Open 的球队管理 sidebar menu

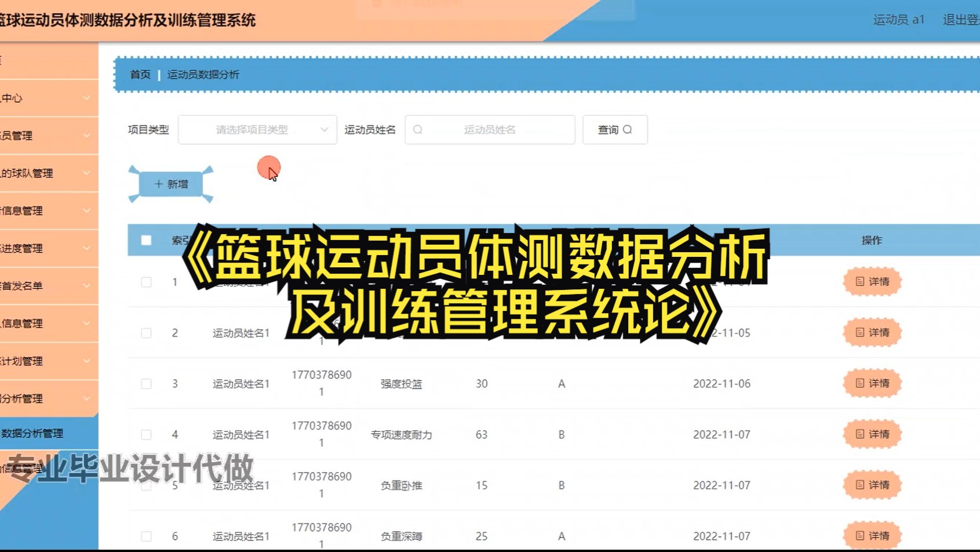49,173
